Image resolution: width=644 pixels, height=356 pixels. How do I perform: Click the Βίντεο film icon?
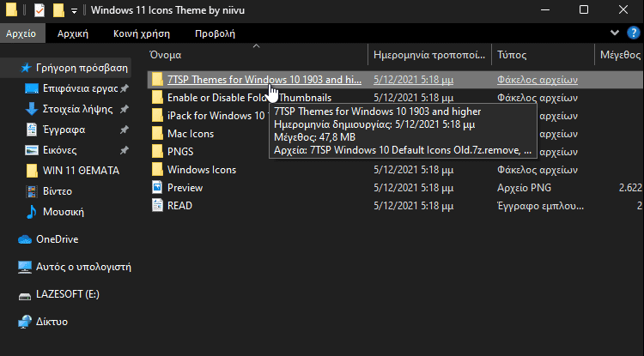32,191
